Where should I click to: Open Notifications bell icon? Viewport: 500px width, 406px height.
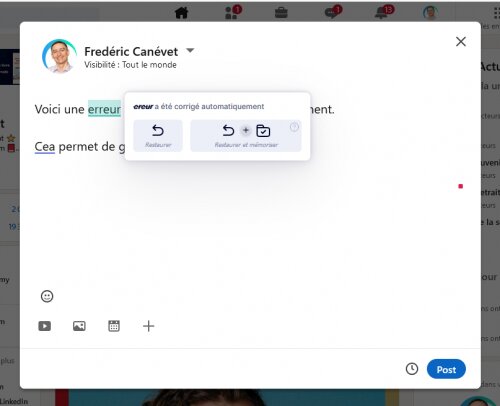[x=384, y=12]
